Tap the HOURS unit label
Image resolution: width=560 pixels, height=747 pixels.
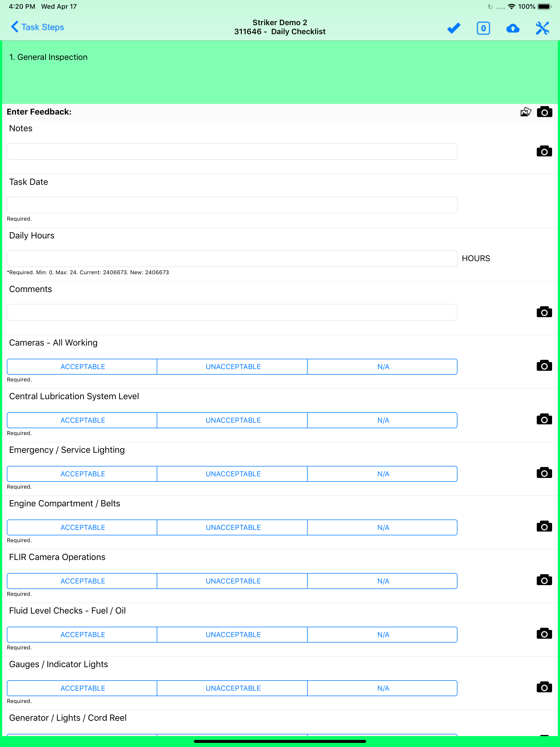pyautogui.click(x=476, y=258)
